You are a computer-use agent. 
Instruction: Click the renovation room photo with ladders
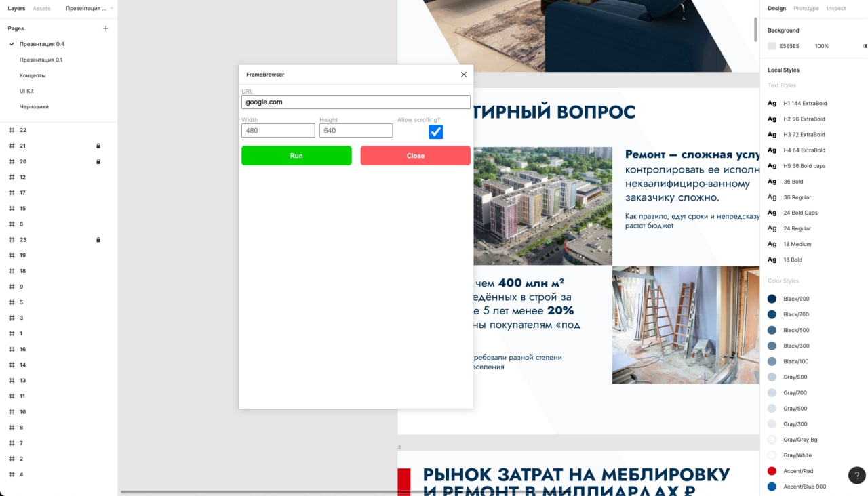click(686, 325)
